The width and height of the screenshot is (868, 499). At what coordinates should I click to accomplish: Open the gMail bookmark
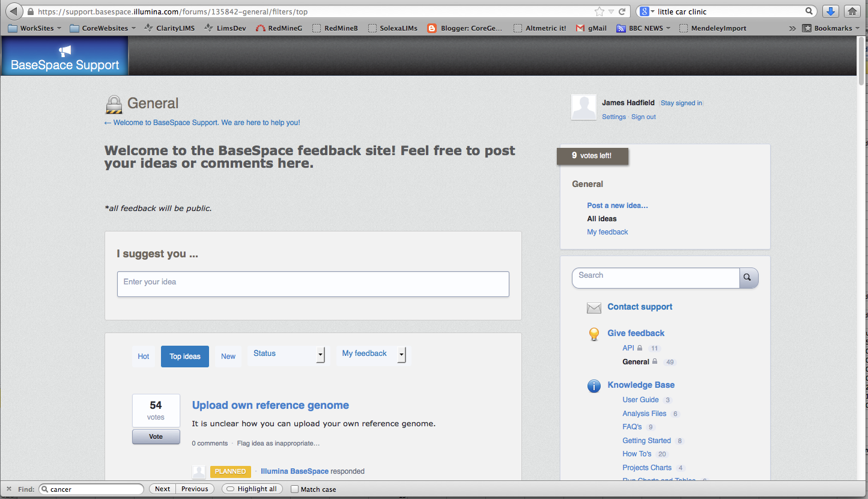591,28
